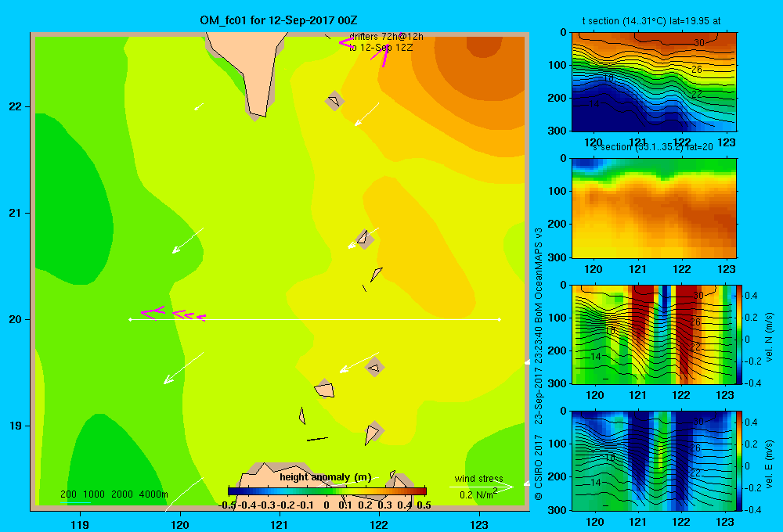Click the 's section' salinity panel title
Viewport: 783px width, 532px height.
click(654, 147)
